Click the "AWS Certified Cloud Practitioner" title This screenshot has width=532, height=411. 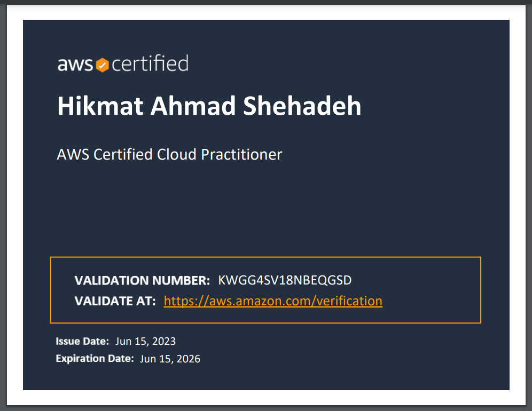pos(169,155)
